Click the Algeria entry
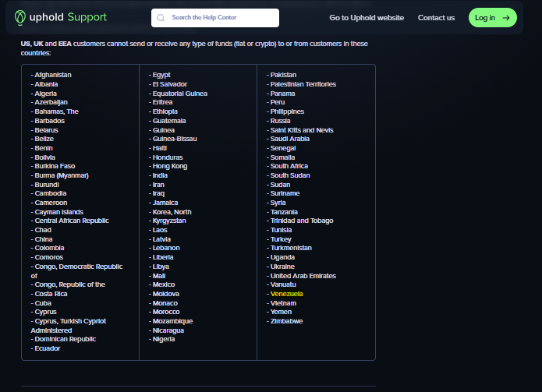This screenshot has width=542, height=392. pyautogui.click(x=46, y=94)
